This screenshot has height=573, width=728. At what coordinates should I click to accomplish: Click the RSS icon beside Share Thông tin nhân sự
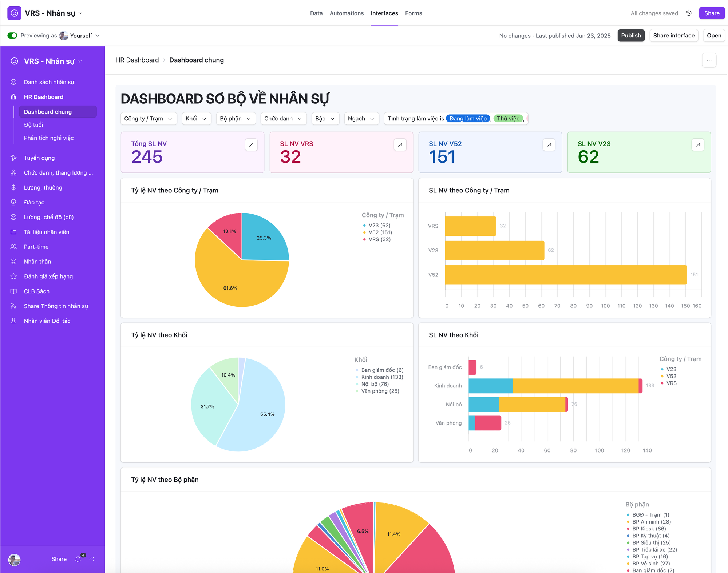(x=13, y=306)
